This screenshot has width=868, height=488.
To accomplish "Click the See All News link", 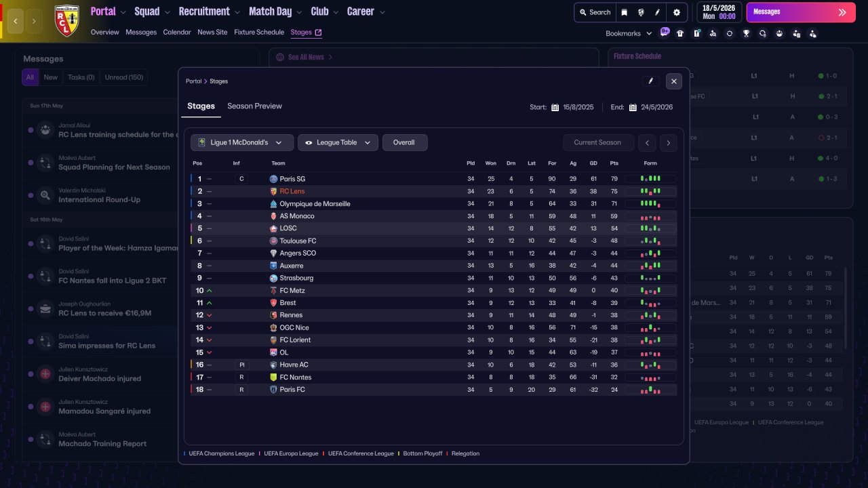I will [x=307, y=58].
